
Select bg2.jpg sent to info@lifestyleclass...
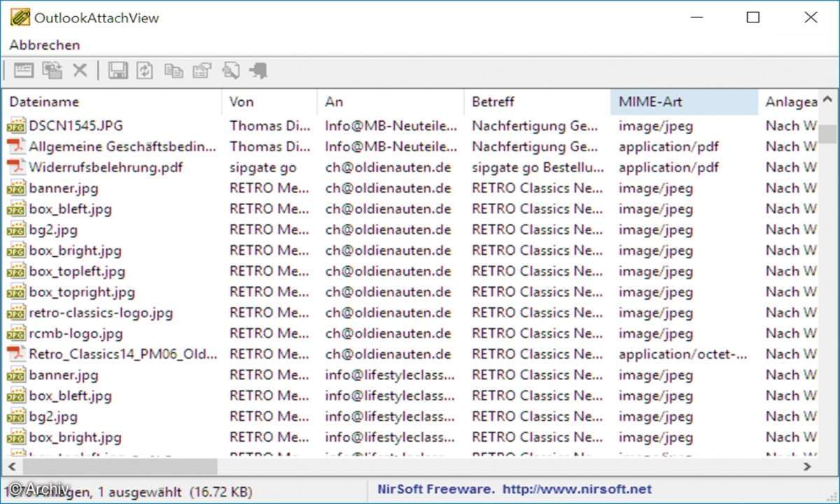[x=53, y=417]
